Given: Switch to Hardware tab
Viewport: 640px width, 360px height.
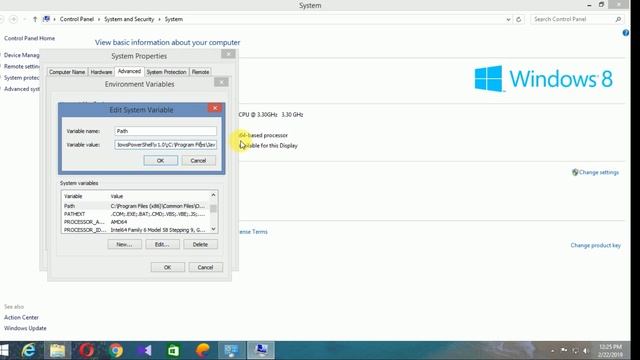Looking at the screenshot, I should pos(101,72).
